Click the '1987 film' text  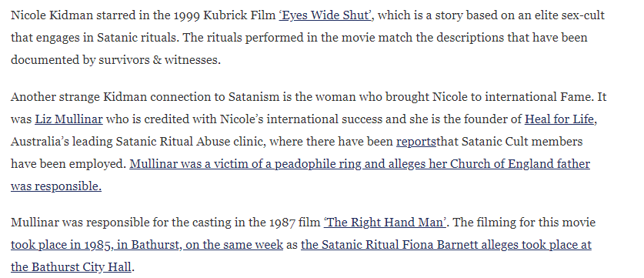(295, 223)
